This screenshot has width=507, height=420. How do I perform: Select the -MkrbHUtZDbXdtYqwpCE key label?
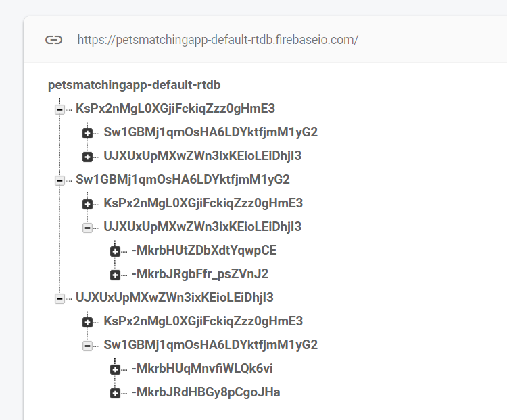(204, 251)
